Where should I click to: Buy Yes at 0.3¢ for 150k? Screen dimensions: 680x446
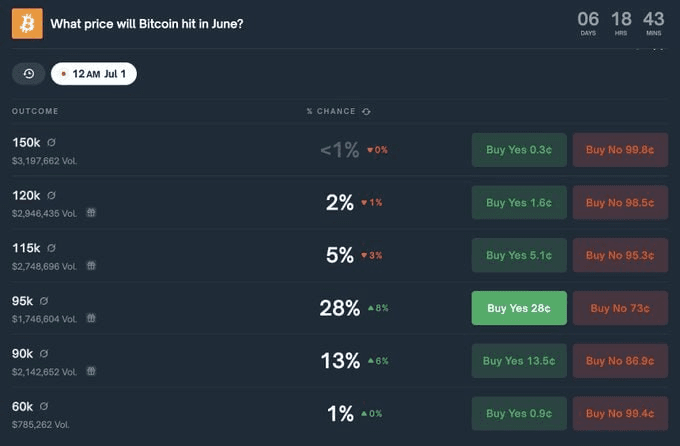click(519, 150)
